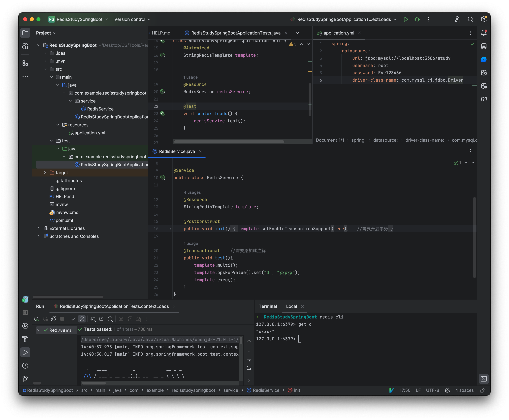This screenshot has width=509, height=420.
Task: Click the run-test gutter icon beside contextLoads
Action: point(162,113)
